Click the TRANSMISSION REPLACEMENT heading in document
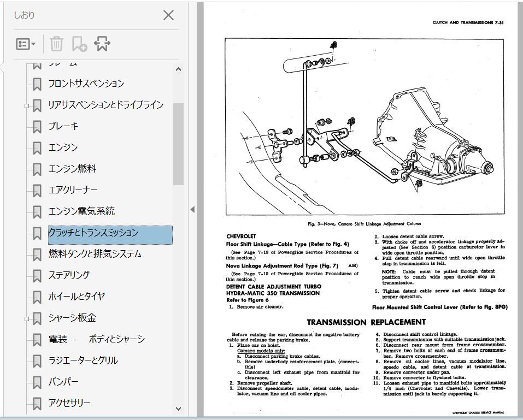Viewport: 523px width, 420px height. 366,322
